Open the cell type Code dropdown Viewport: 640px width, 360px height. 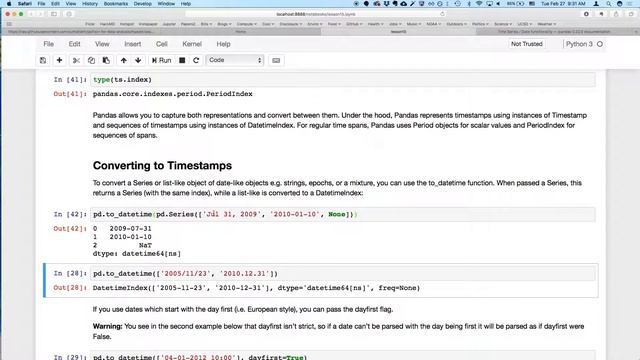tap(235, 60)
